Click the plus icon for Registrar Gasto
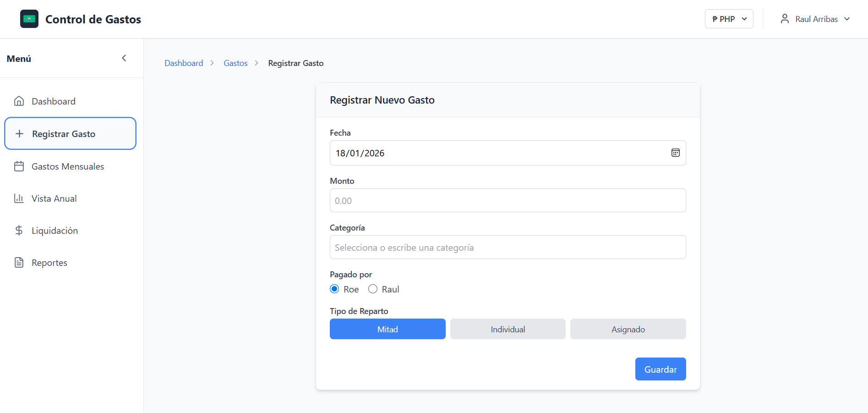Viewport: 868px width, 413px height. [19, 134]
